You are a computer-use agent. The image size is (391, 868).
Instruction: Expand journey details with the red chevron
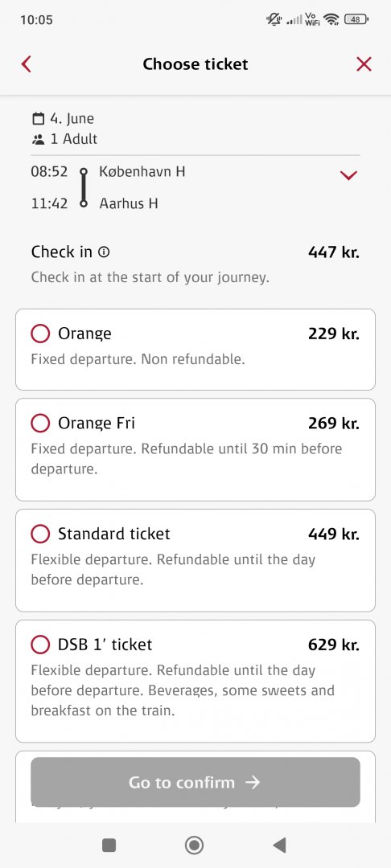348,175
